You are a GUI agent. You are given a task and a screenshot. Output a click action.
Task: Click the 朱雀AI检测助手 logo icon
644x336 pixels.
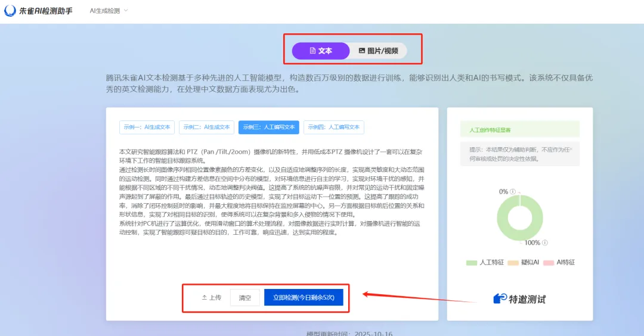coord(10,11)
